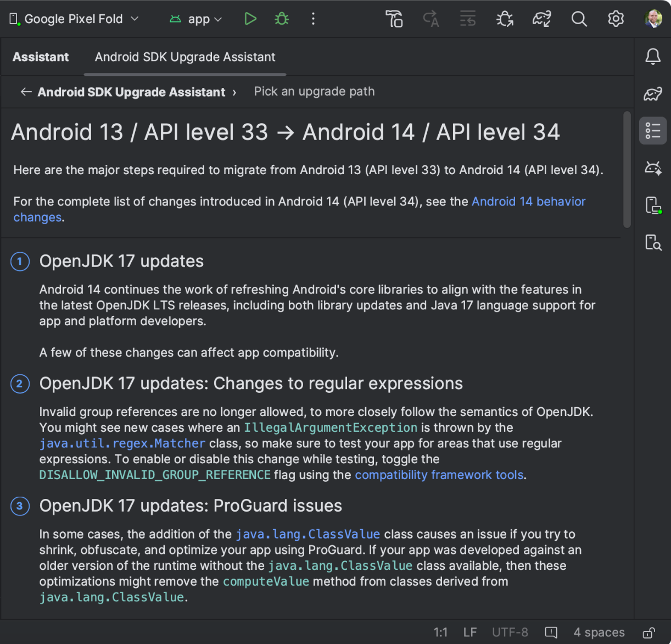Viewport: 671px width, 644px height.
Task: Change the LF line separator
Action: [470, 632]
